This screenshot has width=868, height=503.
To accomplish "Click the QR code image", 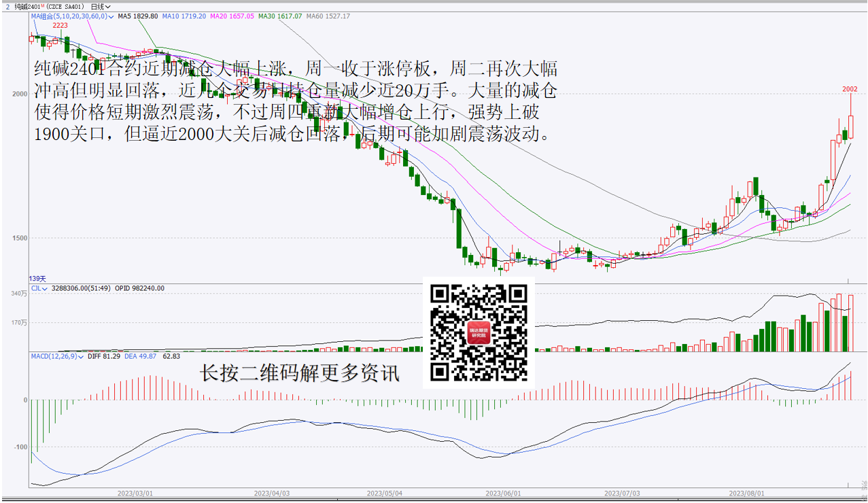I will 479,332.
